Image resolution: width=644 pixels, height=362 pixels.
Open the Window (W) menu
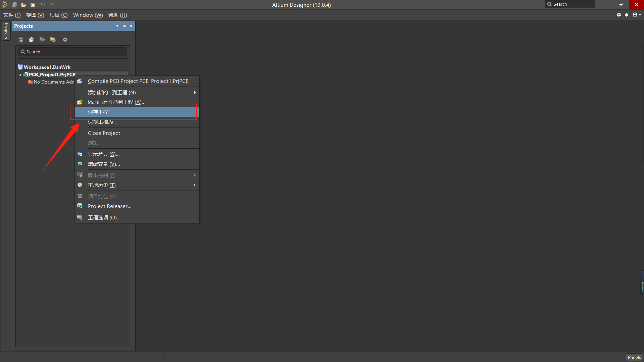88,15
